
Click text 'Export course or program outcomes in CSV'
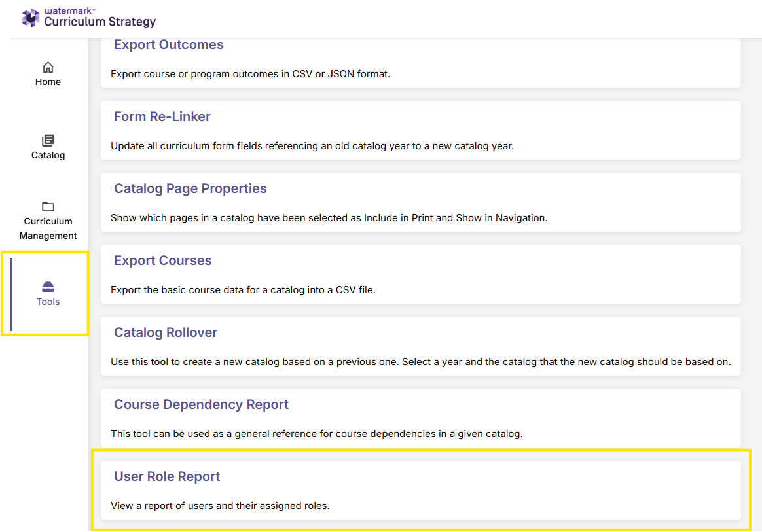click(211, 74)
